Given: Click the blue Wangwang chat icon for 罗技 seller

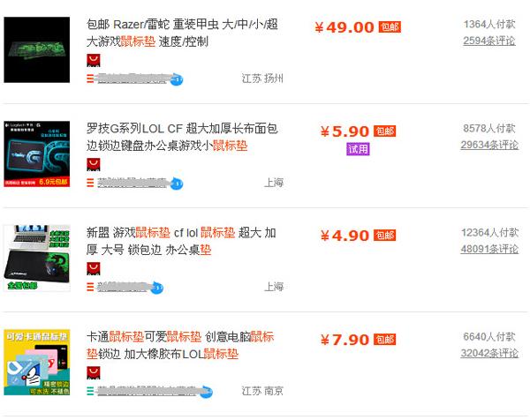Looking at the screenshot, I should point(177,184).
